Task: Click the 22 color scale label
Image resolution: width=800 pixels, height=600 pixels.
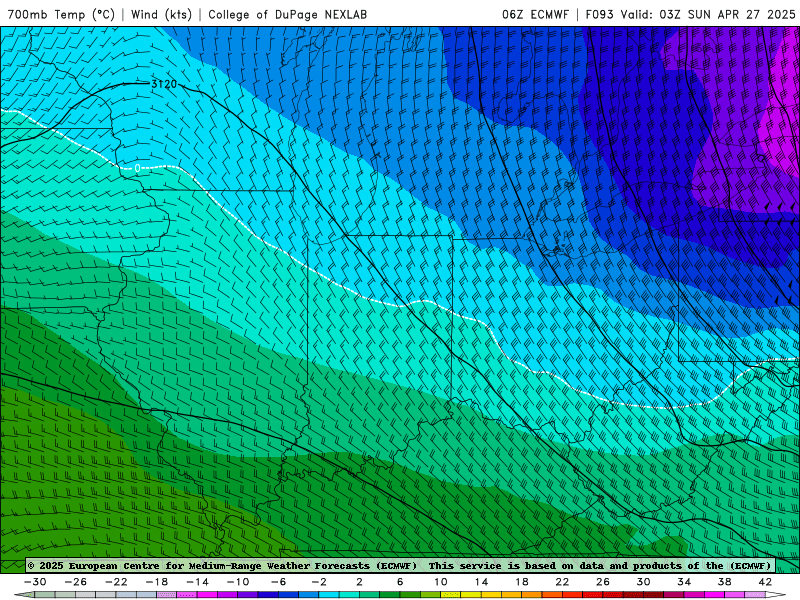Action: [x=562, y=582]
